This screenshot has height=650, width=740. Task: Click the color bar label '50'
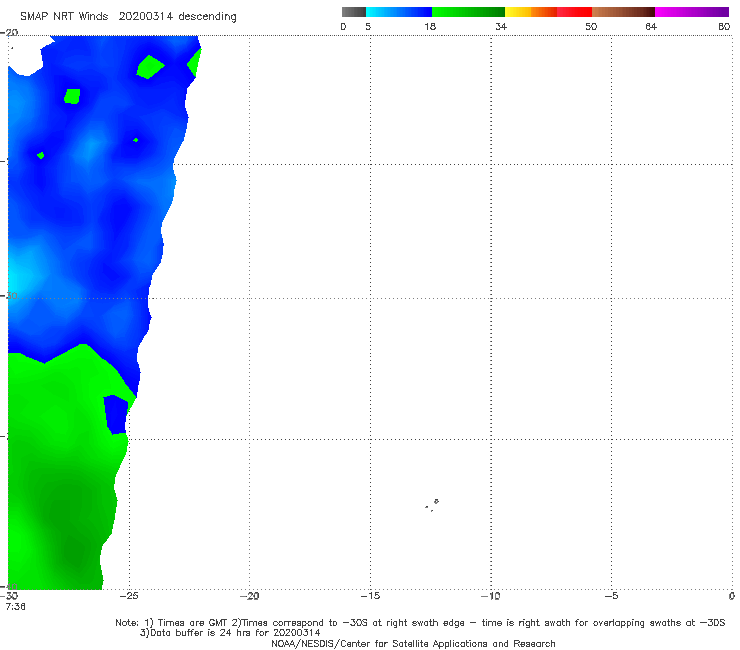(591, 27)
